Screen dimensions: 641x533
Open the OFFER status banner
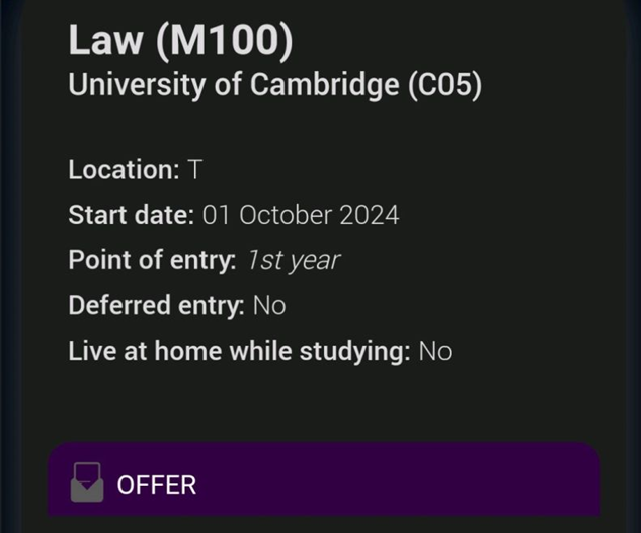(324, 479)
